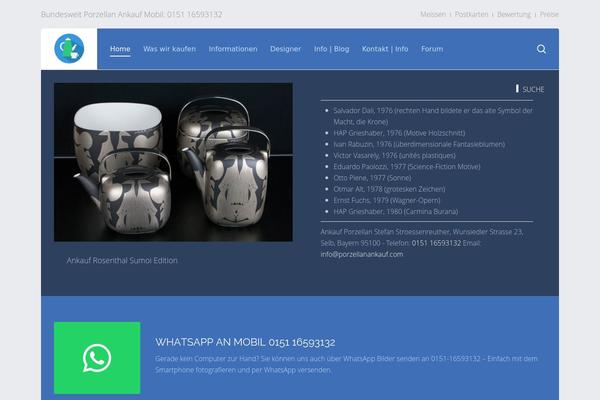
Task: Click the info@porzellanankauf.com email link
Action: click(362, 254)
